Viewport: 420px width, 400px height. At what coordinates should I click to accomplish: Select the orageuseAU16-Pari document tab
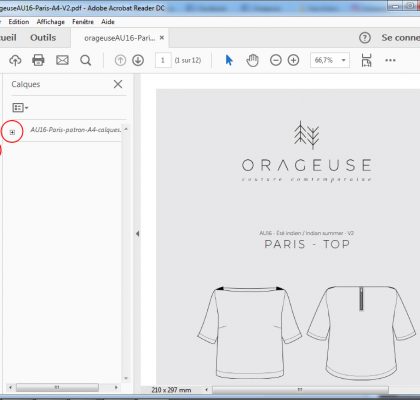point(120,38)
